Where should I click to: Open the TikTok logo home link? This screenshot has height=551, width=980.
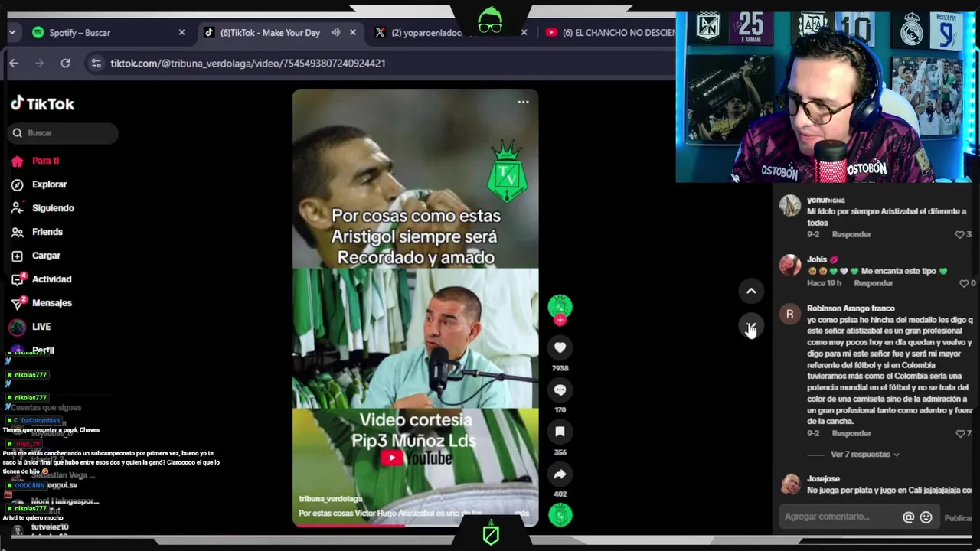tap(42, 103)
